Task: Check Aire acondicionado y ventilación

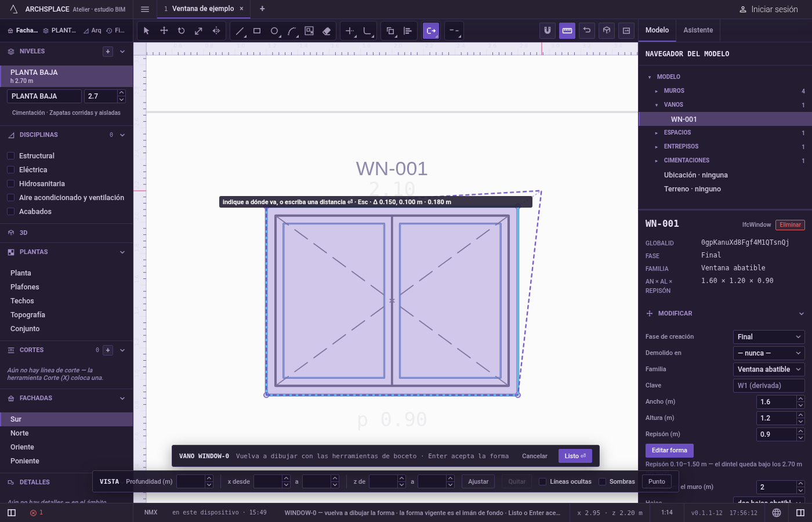Action: (x=10, y=198)
